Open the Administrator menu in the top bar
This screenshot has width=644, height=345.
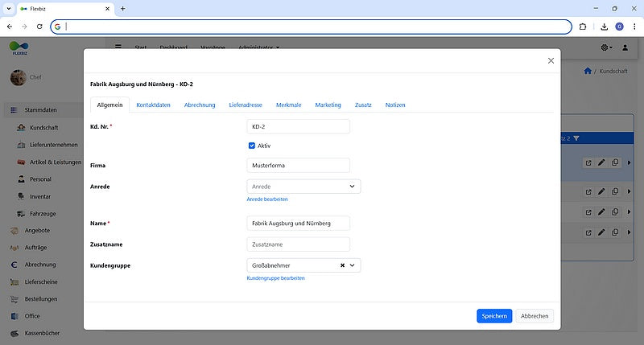coord(258,47)
